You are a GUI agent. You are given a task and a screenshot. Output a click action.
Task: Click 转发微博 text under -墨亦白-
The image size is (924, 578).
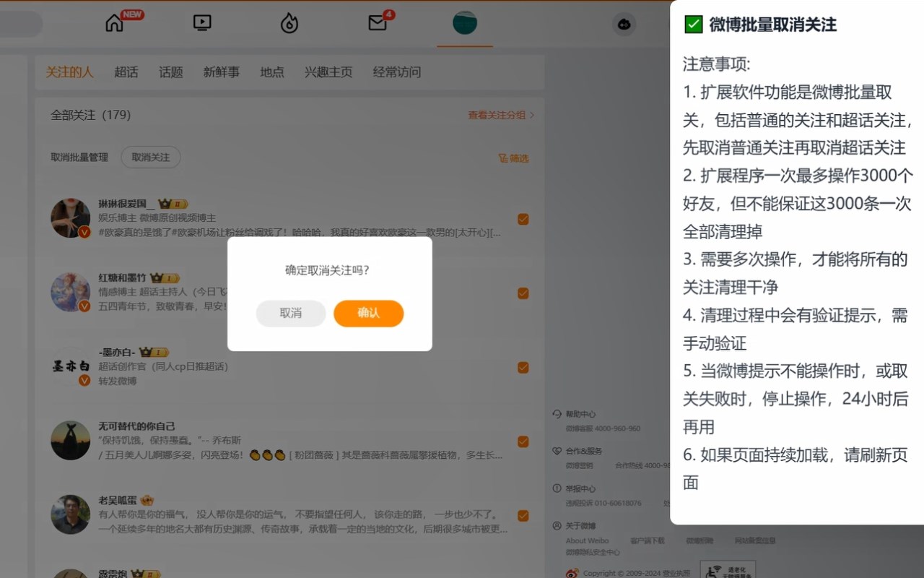point(118,381)
